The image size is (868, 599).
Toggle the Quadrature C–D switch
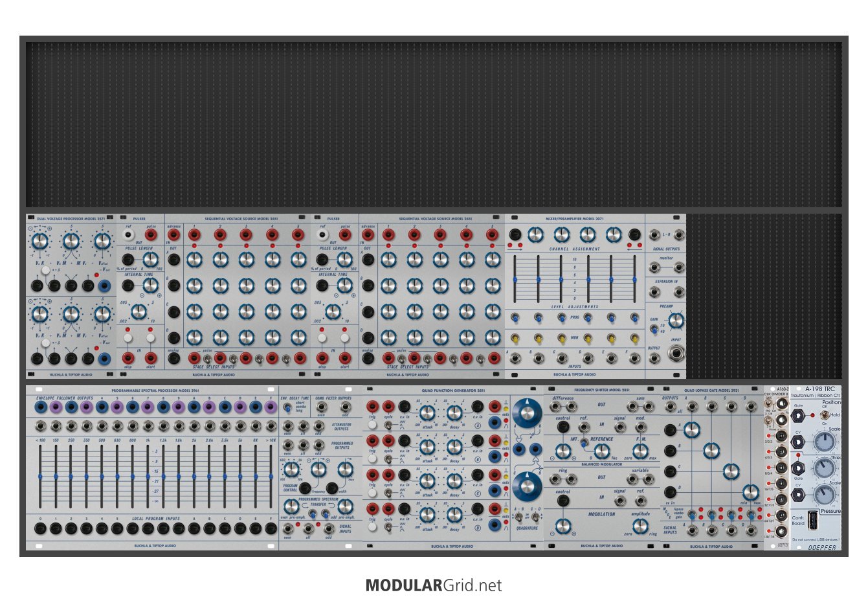(x=535, y=517)
